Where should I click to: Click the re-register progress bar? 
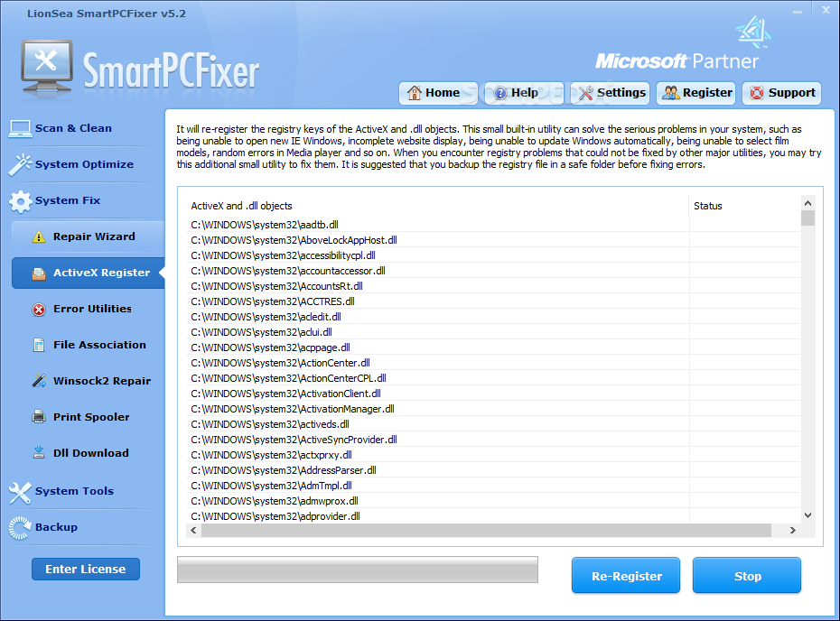pyautogui.click(x=358, y=570)
